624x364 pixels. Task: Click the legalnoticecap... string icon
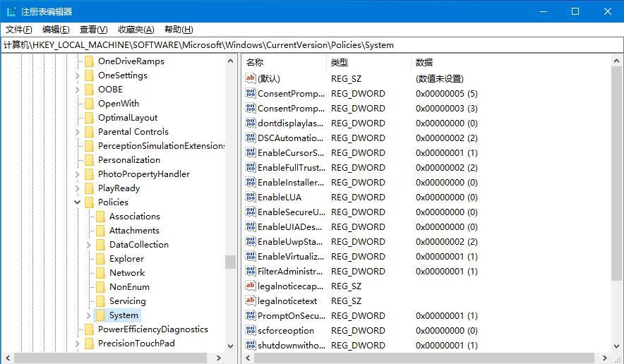(251, 286)
